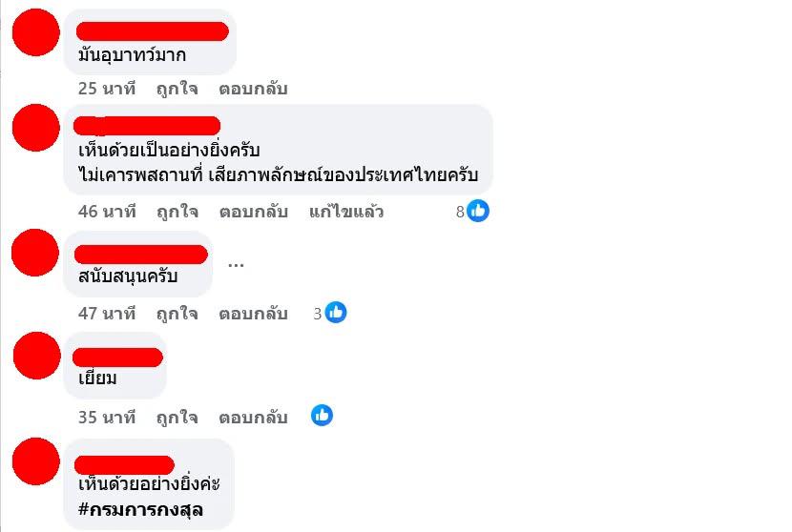Screen dimensions: 792x532
Task: Open profile picture of มันอุบาทว์มาก commenter
Action: 36,31
